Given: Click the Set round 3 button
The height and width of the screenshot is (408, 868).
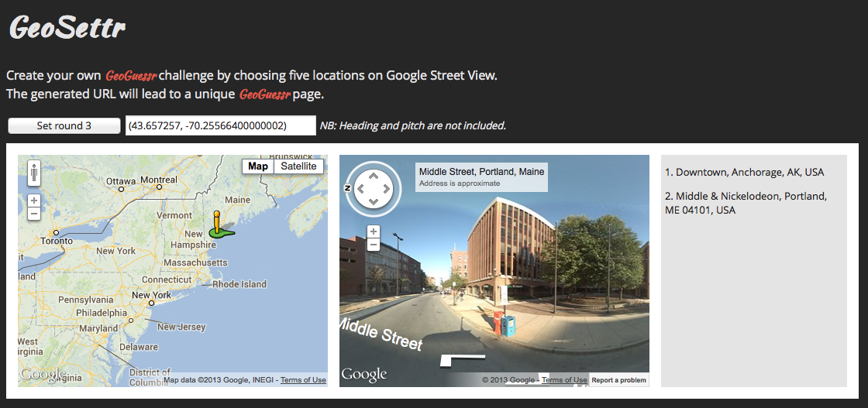Looking at the screenshot, I should tap(64, 125).
